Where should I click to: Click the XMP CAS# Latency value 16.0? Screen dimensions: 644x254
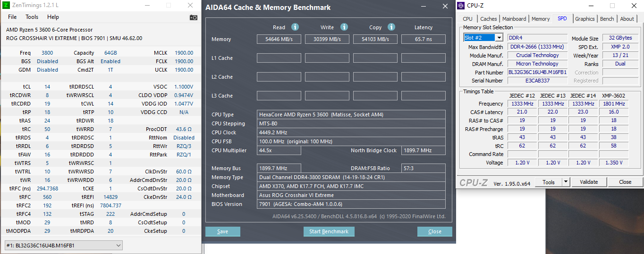point(613,112)
